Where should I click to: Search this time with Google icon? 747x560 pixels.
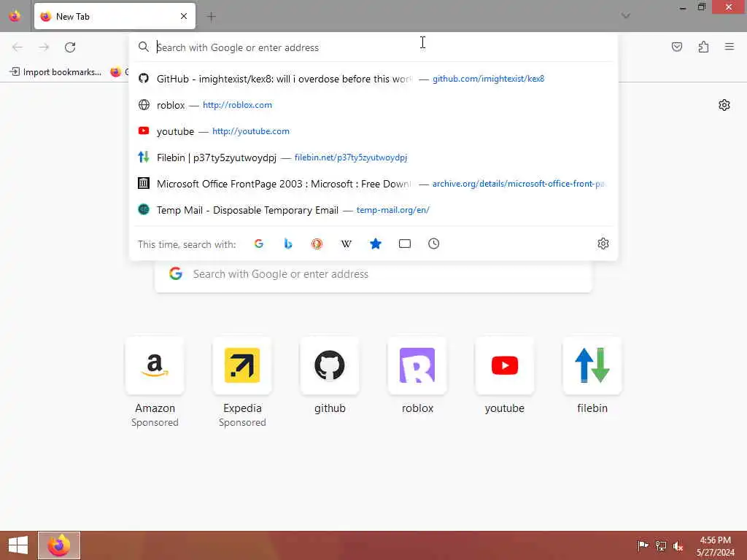259,244
